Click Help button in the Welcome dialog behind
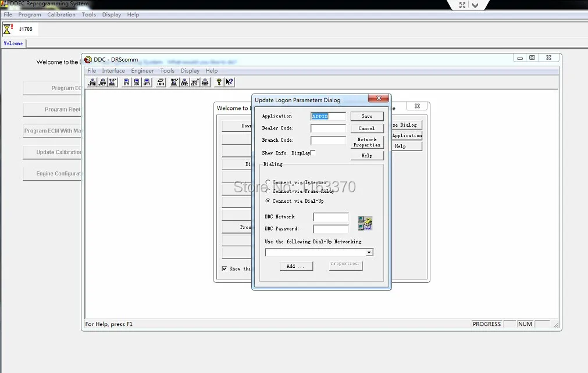Viewport: 588px width, 373px height. tap(407, 146)
